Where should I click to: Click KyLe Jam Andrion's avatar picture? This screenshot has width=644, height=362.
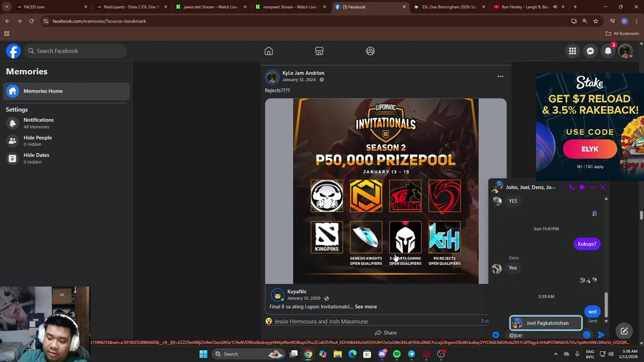(x=272, y=76)
